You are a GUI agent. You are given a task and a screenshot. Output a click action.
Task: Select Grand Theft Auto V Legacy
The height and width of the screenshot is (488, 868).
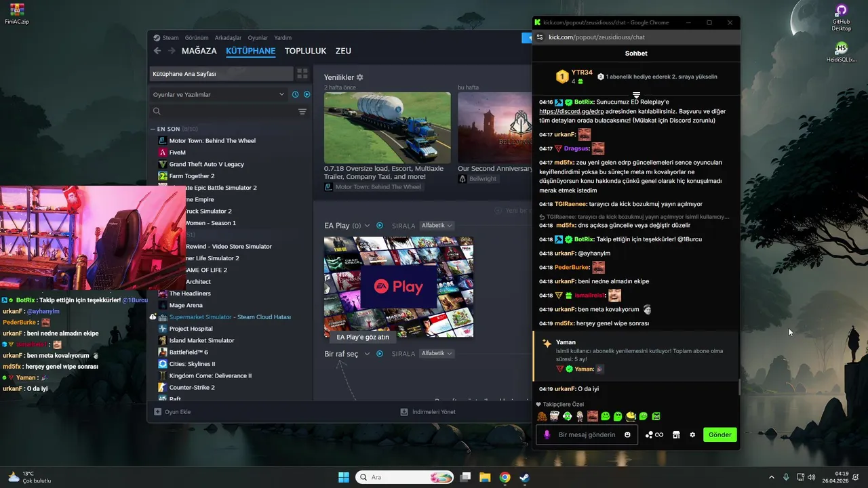[x=207, y=164]
